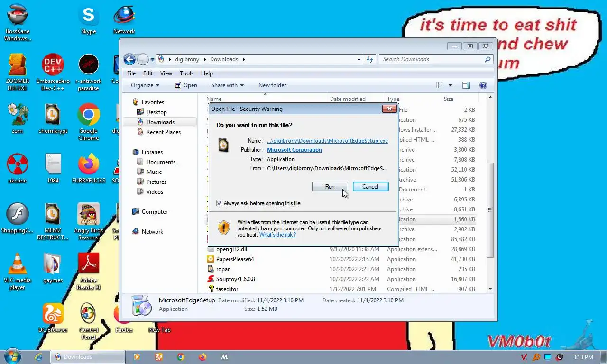607x364 pixels.
Task: Open the Share with dropdown
Action: 228,85
